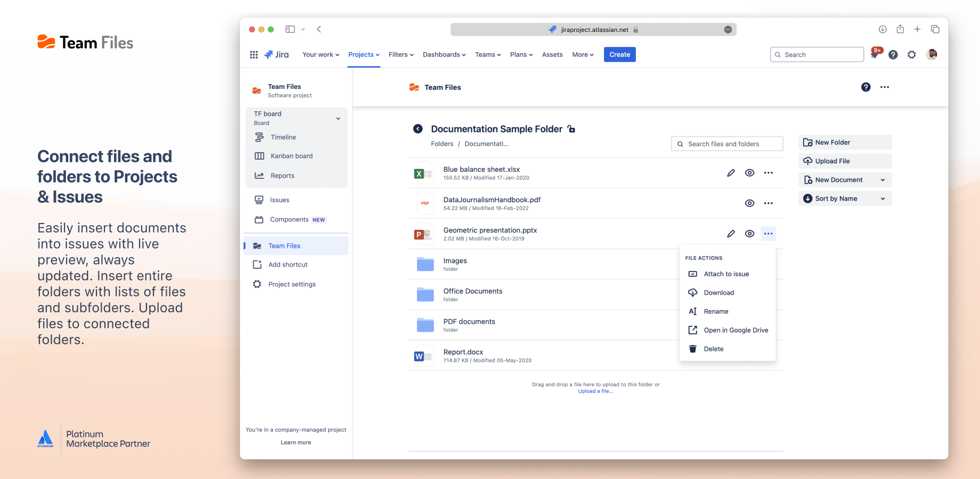Click the Search files and folders field
Viewport: 980px width, 479px height.
point(727,144)
